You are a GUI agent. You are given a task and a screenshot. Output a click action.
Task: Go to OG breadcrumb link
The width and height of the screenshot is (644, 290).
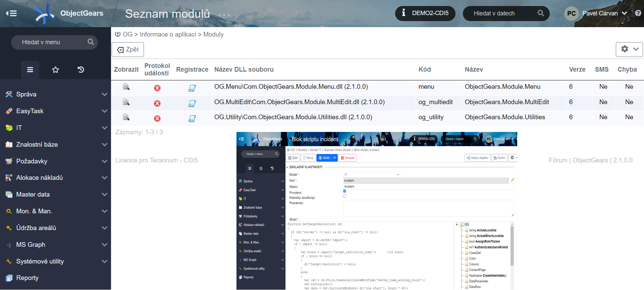[x=127, y=34]
